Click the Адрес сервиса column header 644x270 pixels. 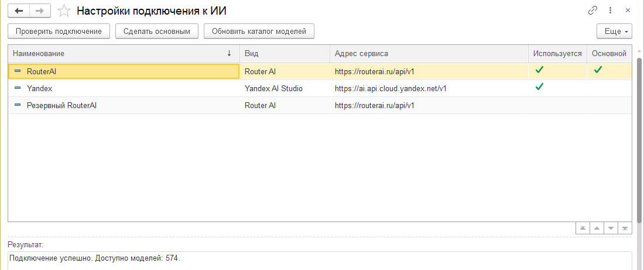click(x=429, y=54)
